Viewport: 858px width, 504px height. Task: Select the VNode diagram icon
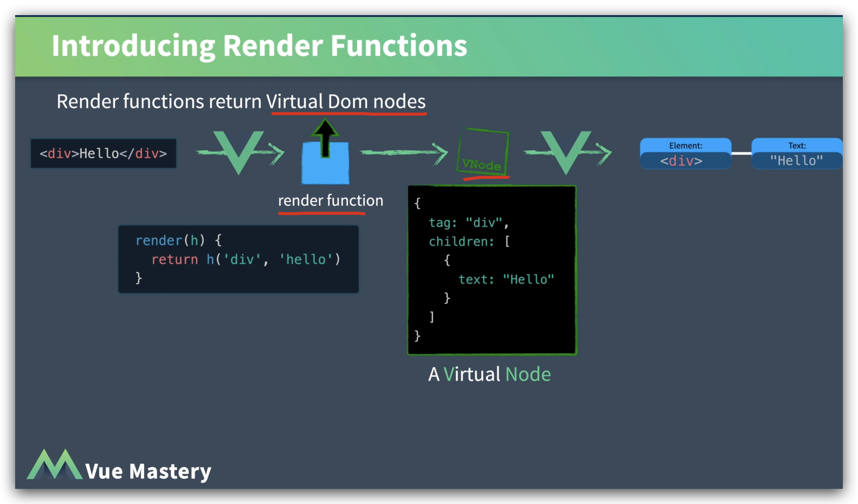[480, 152]
